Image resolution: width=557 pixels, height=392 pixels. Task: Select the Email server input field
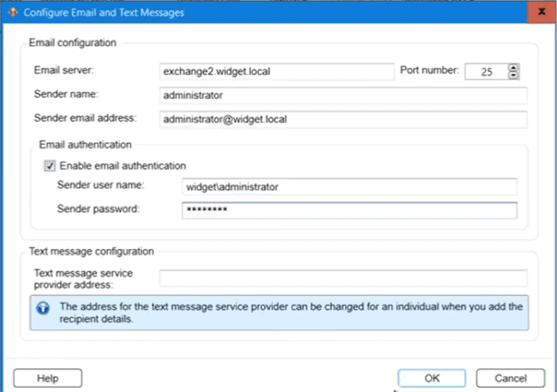point(277,72)
